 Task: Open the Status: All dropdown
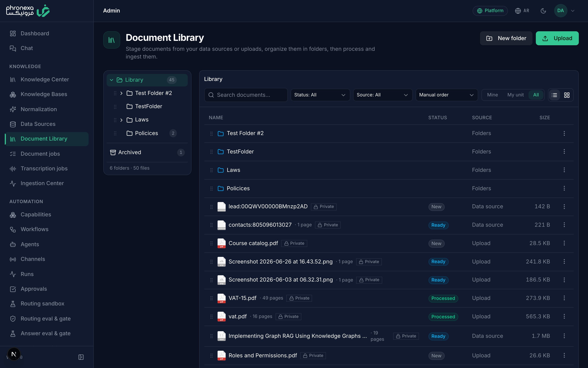320,95
